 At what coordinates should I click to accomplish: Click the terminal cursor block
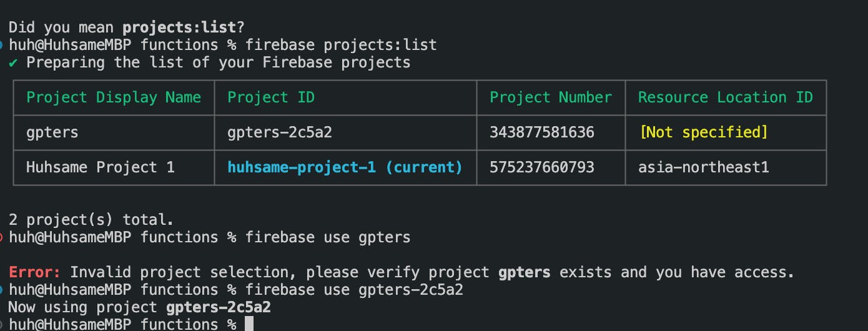click(249, 324)
